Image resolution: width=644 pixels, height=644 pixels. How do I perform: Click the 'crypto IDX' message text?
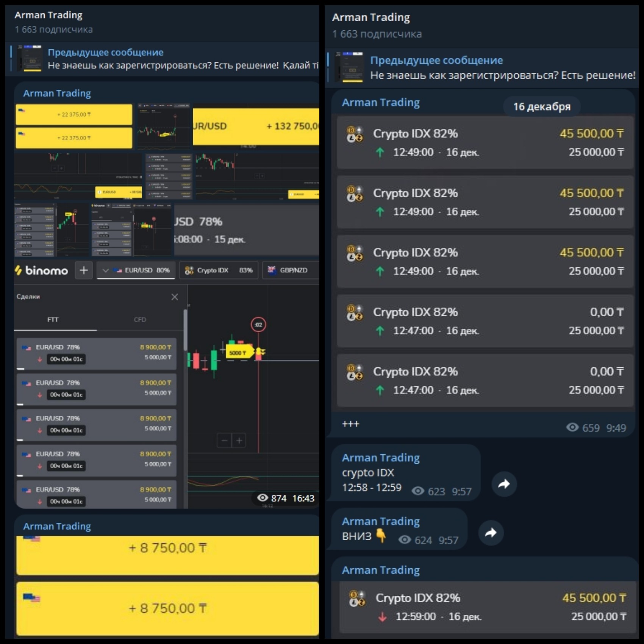click(x=368, y=473)
